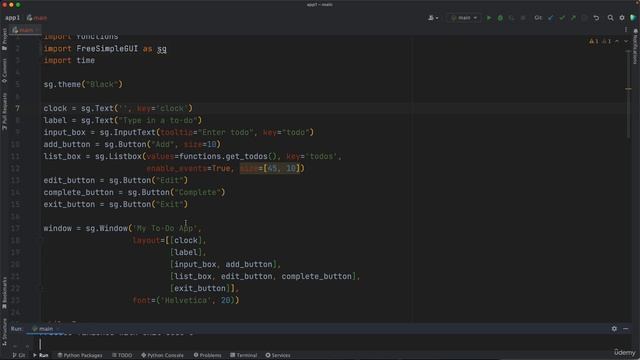Click the main file breadcrumb in navigation bar
This screenshot has height=360, width=640.
coord(37,18)
